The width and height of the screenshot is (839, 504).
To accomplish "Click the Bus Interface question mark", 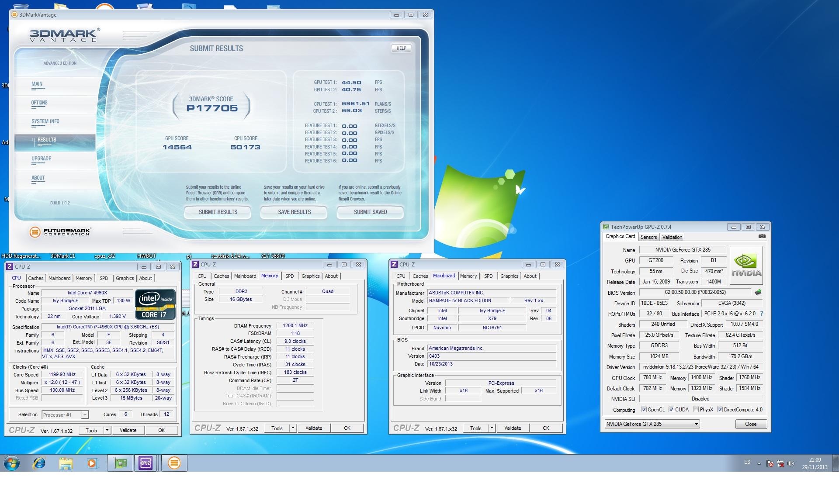I will (x=762, y=314).
